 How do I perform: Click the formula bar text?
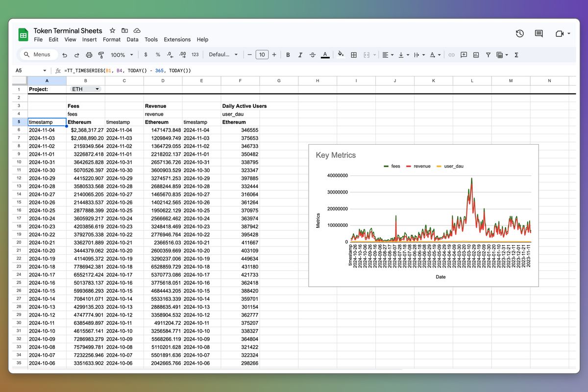(x=127, y=71)
